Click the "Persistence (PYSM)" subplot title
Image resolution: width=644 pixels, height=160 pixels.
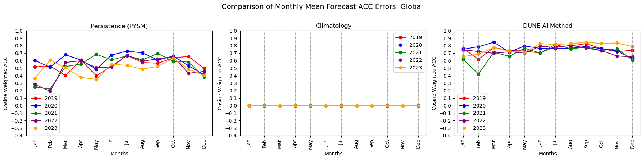coord(119,26)
